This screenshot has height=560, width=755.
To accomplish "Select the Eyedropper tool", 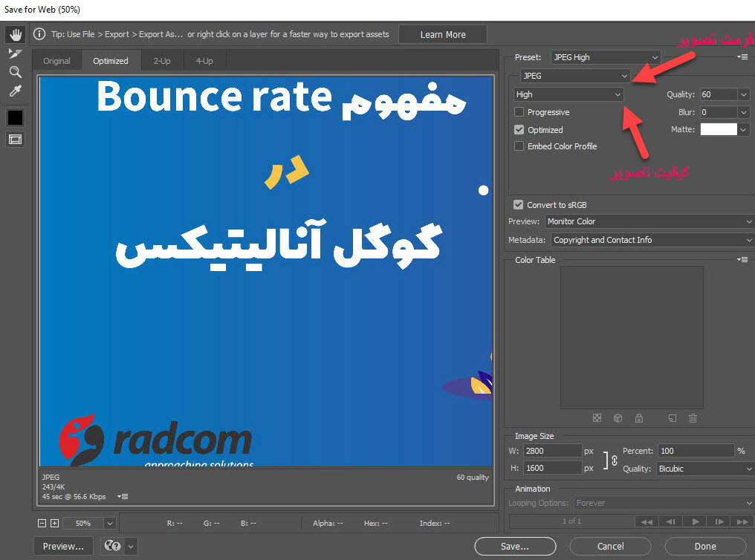I will coord(15,91).
